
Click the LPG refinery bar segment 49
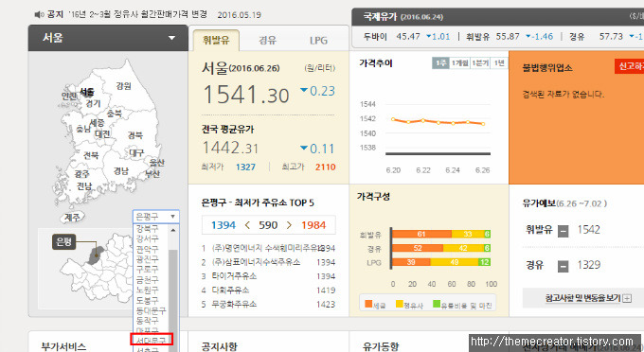click(x=455, y=262)
